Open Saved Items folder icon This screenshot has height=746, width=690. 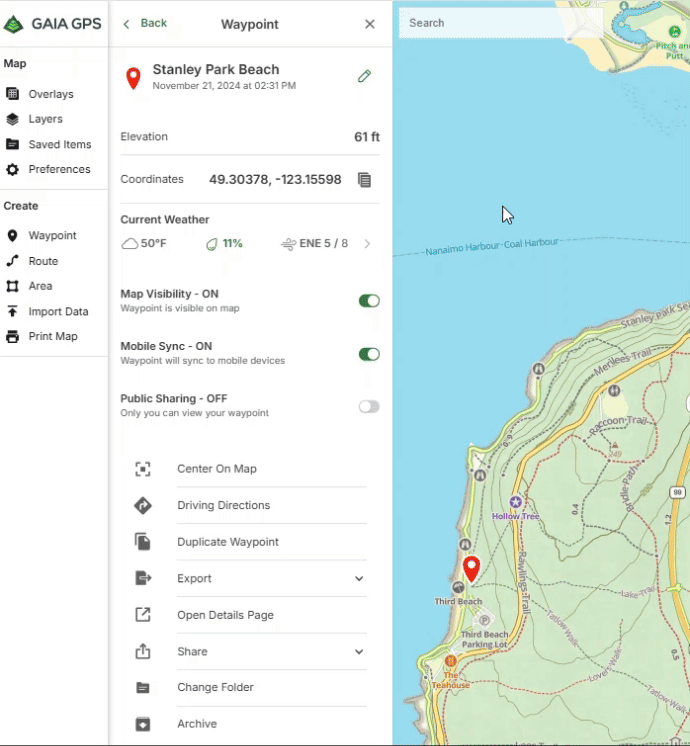tap(12, 144)
